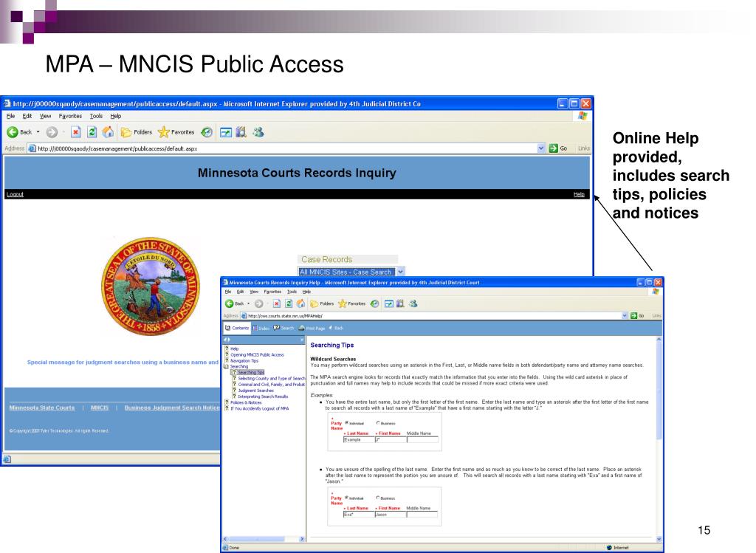The image size is (756, 553).
Task: Open special message for judgment searches link
Action: pos(123,362)
